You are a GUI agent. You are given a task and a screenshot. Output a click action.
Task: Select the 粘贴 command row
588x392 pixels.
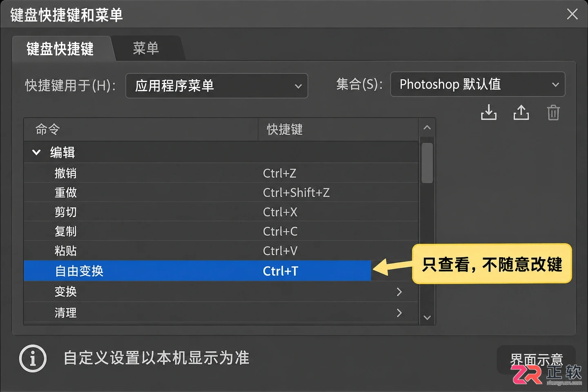click(x=221, y=251)
